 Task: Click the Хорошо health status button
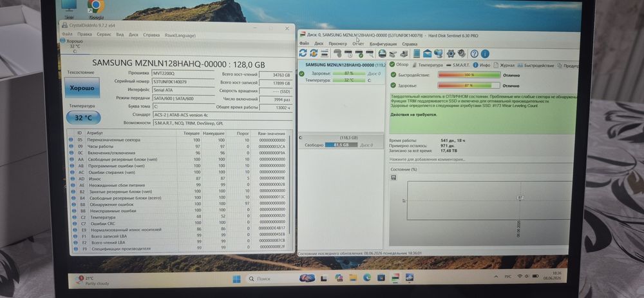tap(82, 88)
